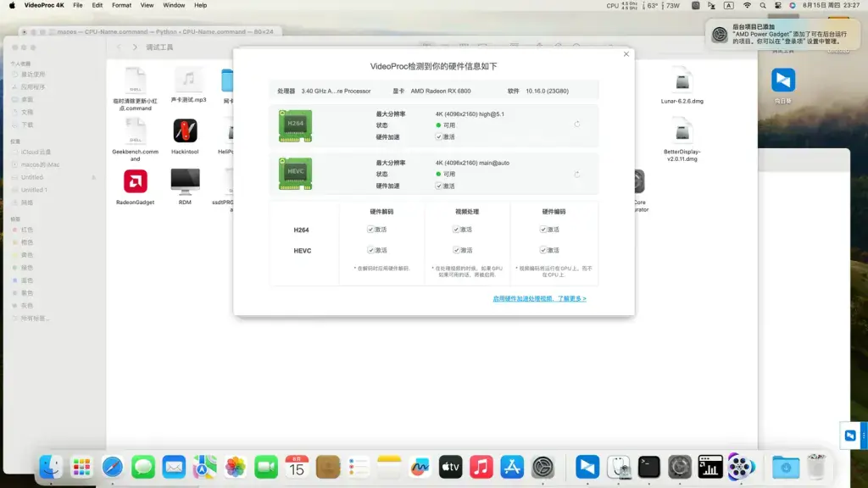Toggle HEVC 硬件编码 激活 checkbox in table

point(543,250)
